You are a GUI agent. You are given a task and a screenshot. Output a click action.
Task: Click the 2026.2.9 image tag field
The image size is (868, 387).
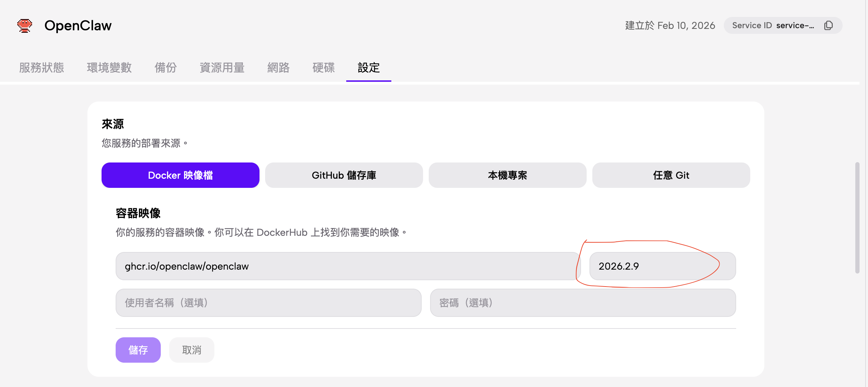click(663, 266)
